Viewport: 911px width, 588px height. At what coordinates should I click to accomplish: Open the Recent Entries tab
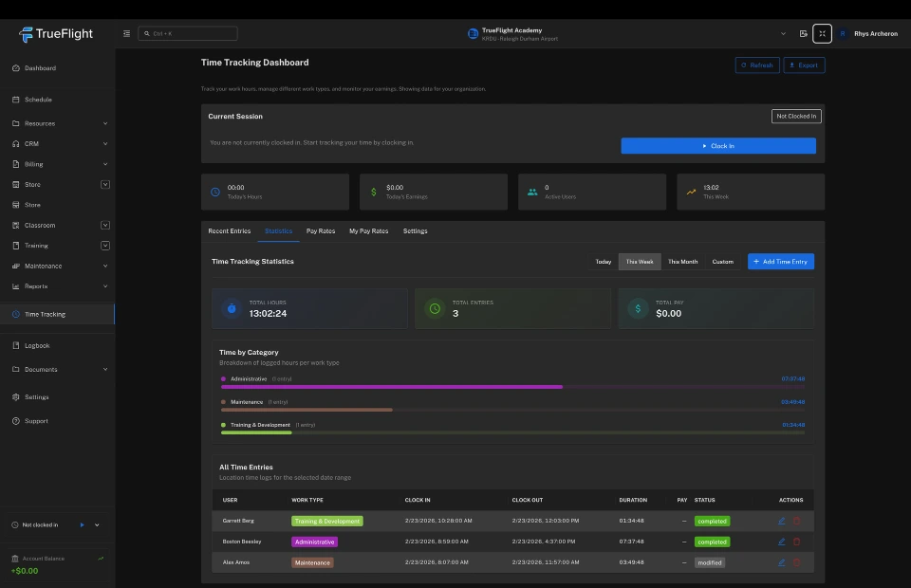coord(230,231)
